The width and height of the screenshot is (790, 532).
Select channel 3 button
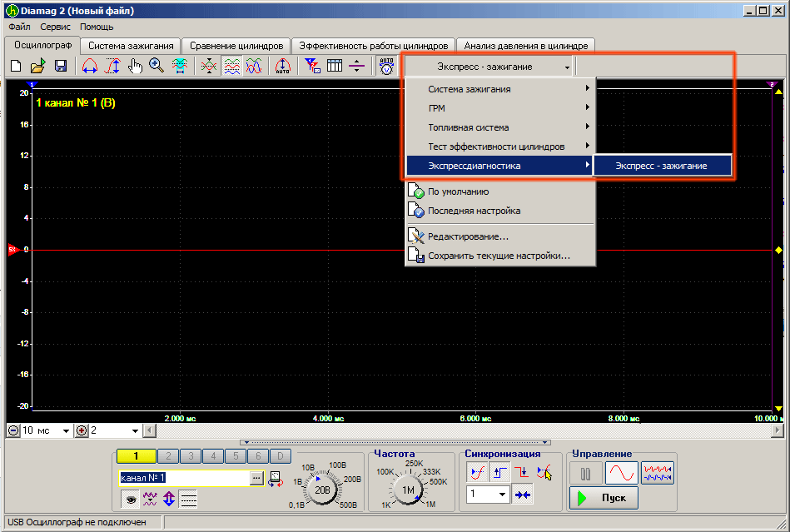(191, 456)
